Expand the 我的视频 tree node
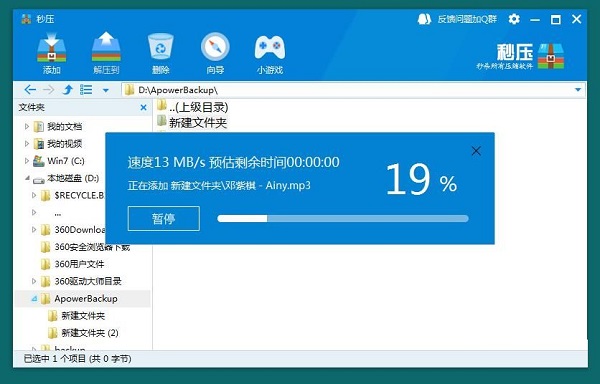600x384 pixels. 27,143
